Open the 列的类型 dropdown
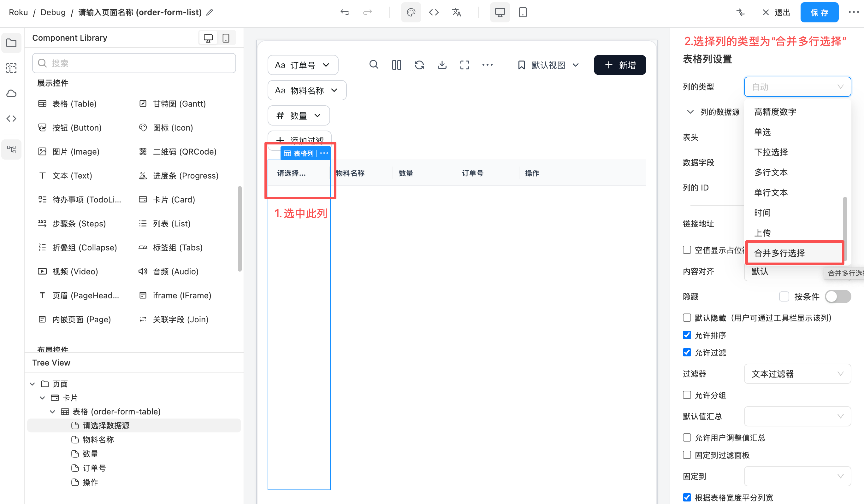 pos(797,87)
